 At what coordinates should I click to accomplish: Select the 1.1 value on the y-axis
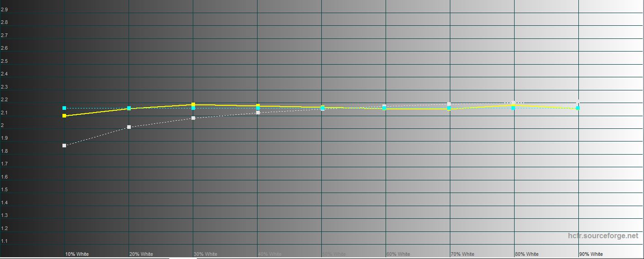[x=4, y=241]
